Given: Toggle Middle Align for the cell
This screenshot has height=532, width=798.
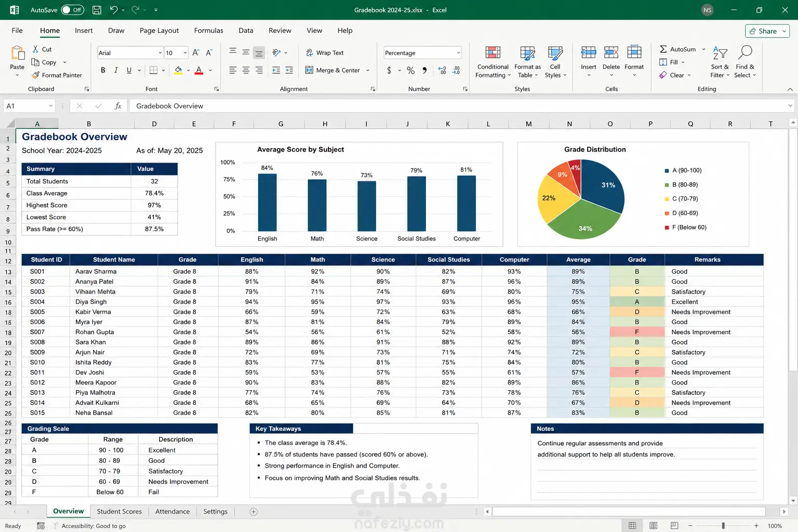Looking at the screenshot, I should click(x=246, y=52).
